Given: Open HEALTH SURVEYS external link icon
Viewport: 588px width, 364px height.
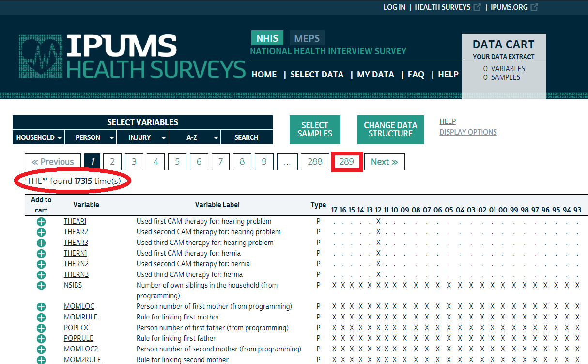Looking at the screenshot, I should 476,7.
